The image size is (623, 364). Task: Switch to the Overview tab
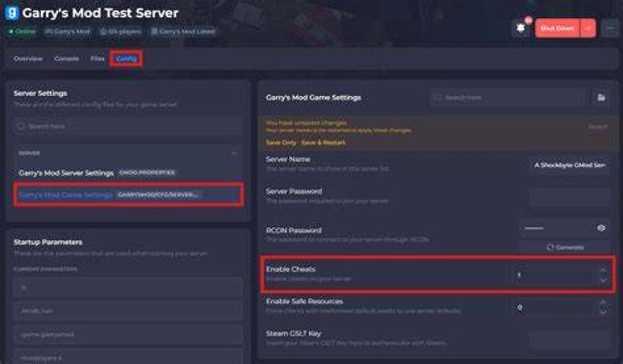click(28, 59)
